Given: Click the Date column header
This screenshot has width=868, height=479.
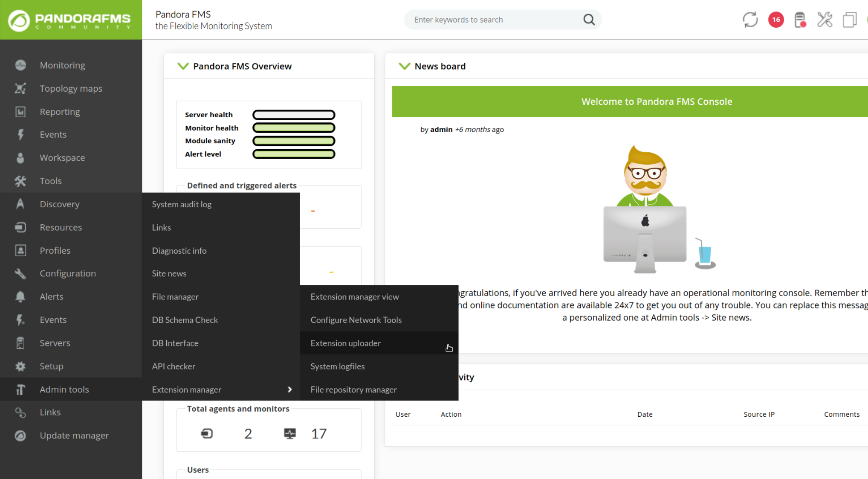Looking at the screenshot, I should click(645, 414).
